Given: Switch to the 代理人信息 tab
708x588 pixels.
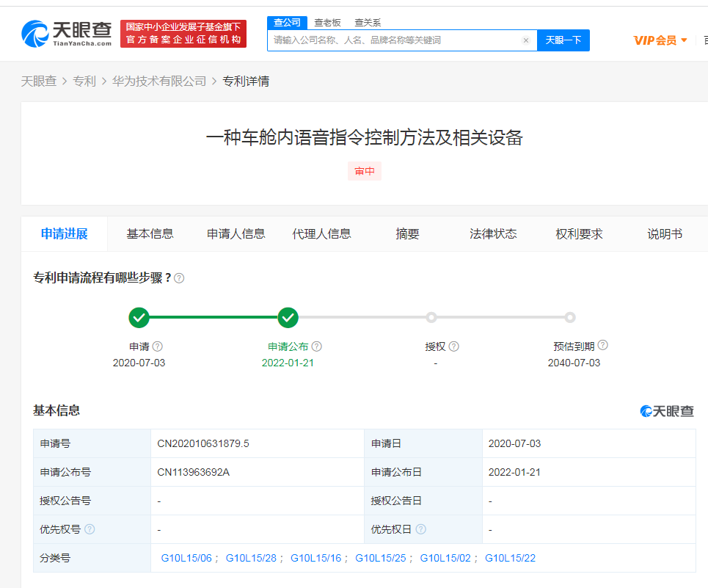Looking at the screenshot, I should coord(321,234).
